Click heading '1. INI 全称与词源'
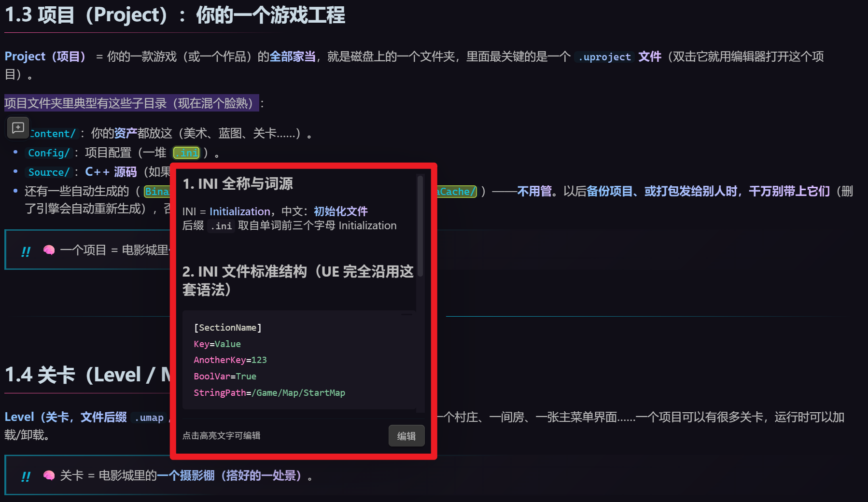This screenshot has height=502, width=868. coord(238,183)
